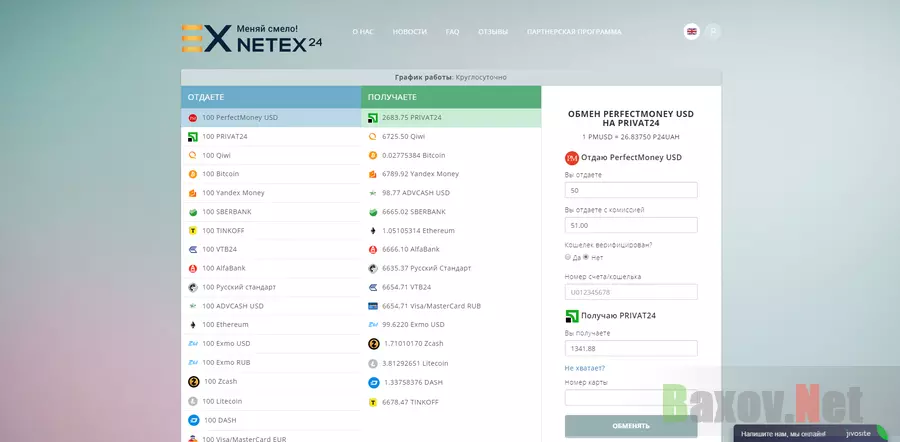Click the Zcash icon in receive column

pyautogui.click(x=374, y=344)
